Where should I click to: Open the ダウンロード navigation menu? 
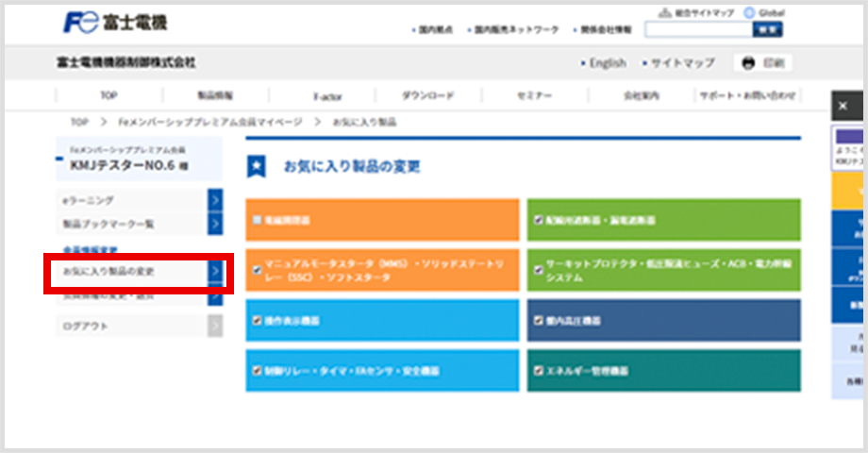[x=428, y=95]
